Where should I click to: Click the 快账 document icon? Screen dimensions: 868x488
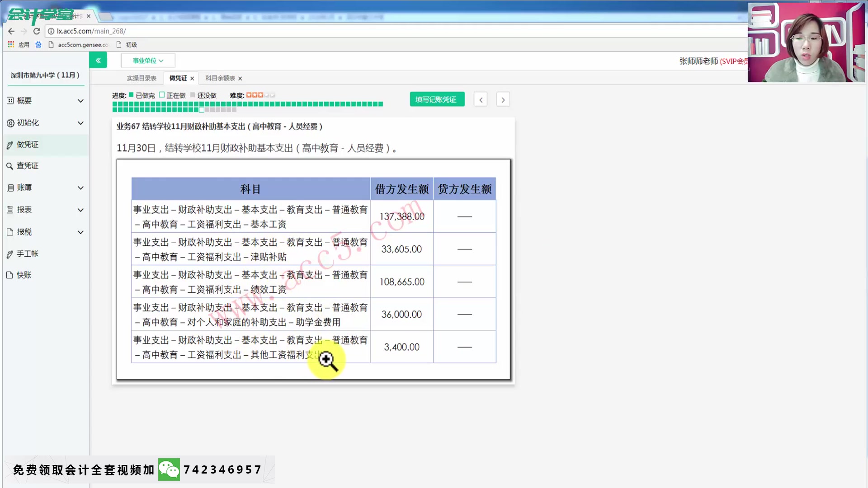[10, 275]
